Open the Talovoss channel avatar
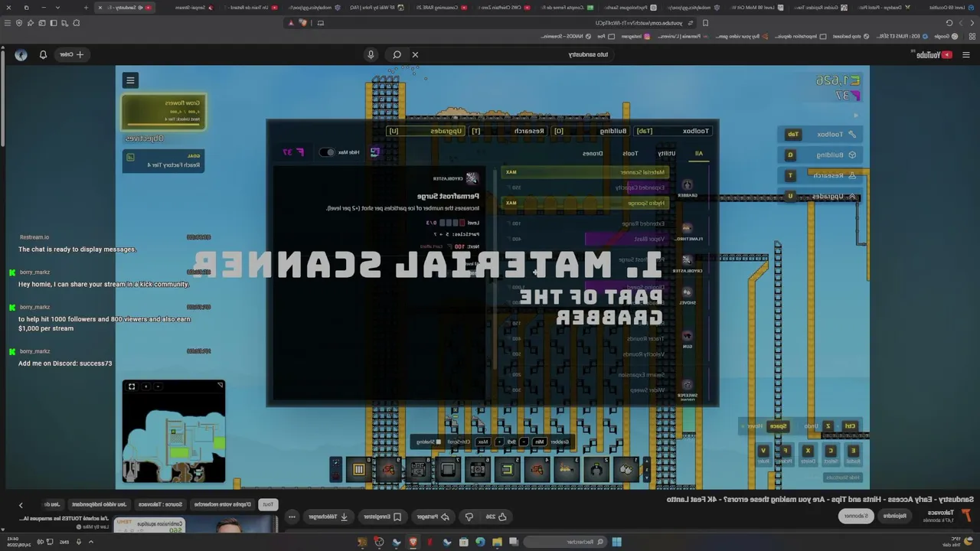 point(966,516)
